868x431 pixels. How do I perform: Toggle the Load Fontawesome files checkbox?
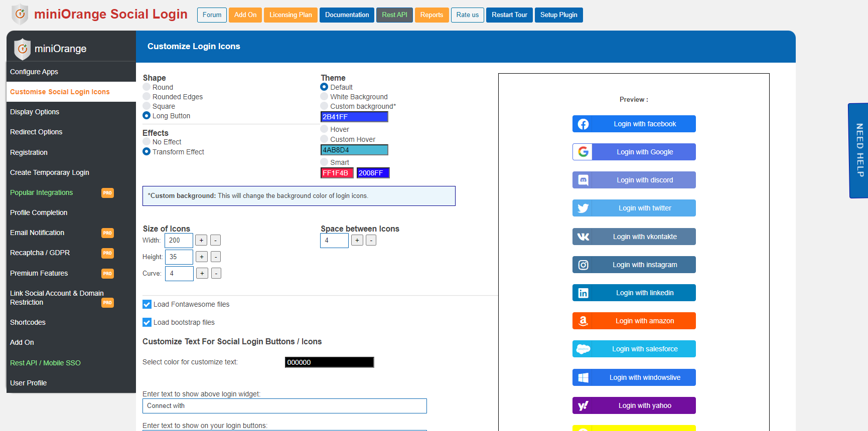click(147, 304)
